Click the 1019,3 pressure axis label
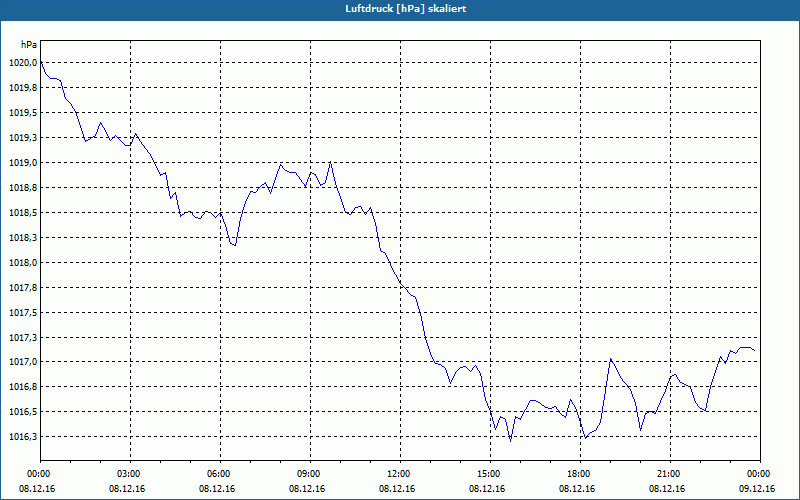800x500 pixels. coord(23,138)
